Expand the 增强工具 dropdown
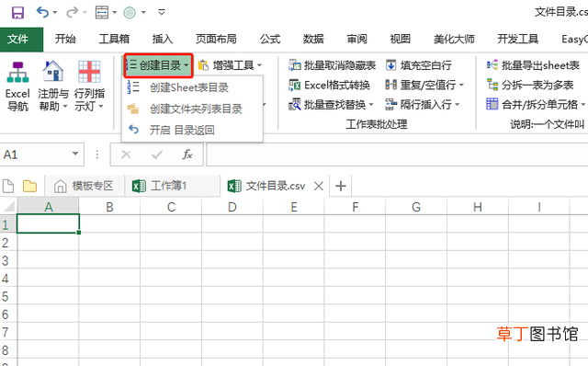The image size is (588, 366). pos(230,65)
